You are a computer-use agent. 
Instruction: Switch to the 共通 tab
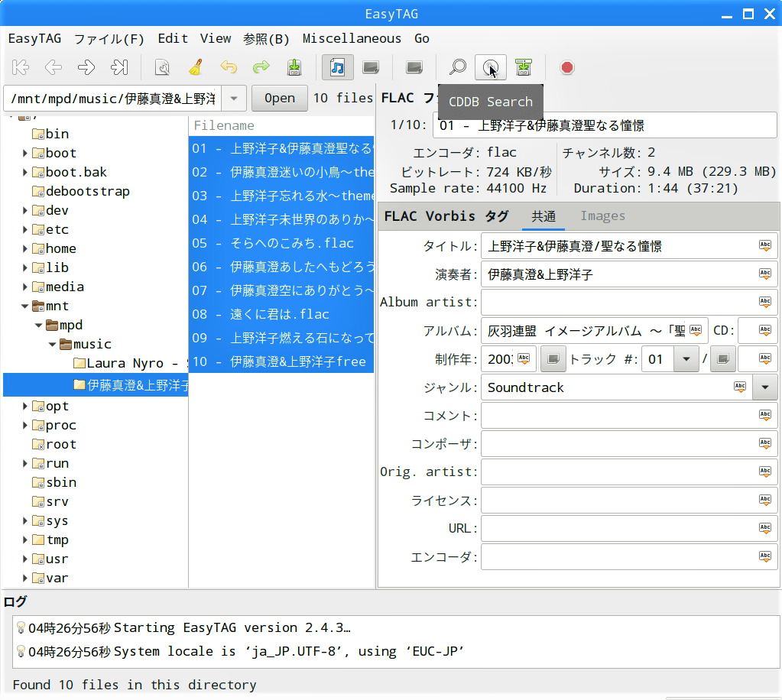point(543,216)
